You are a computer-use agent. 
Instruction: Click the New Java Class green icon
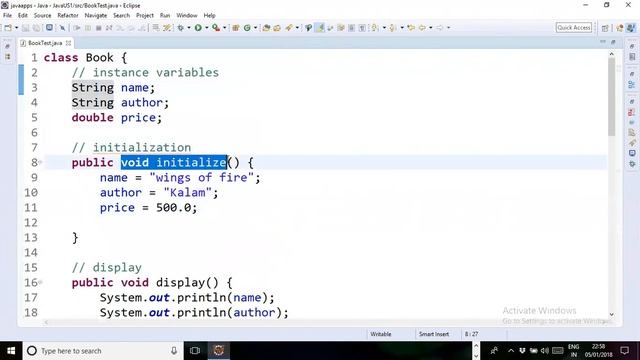247,28
